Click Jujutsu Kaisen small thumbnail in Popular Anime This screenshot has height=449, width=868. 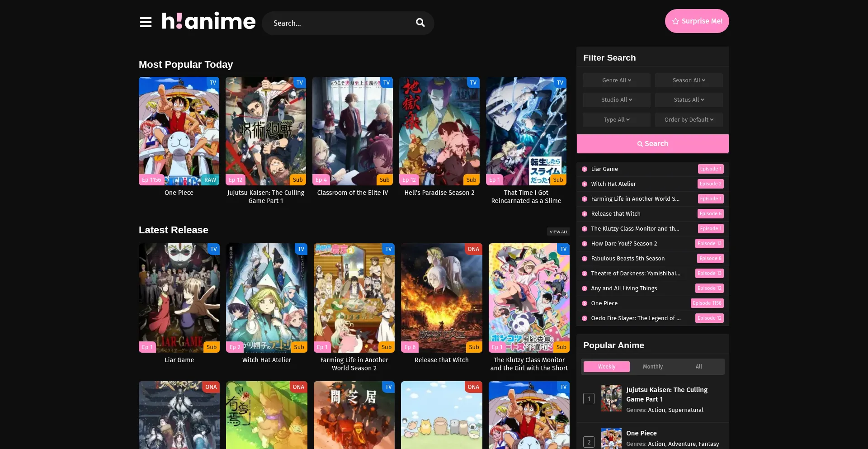[611, 398]
